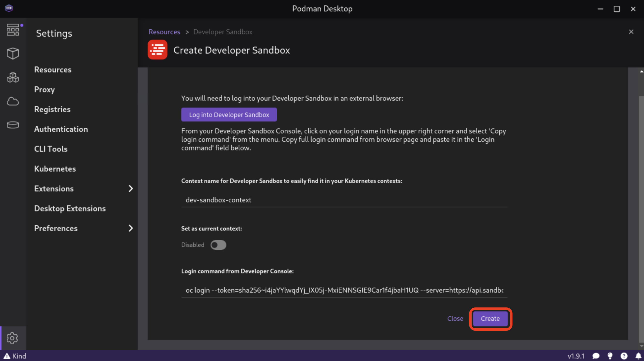Image resolution: width=644 pixels, height=361 pixels.
Task: Open Proxy settings section
Action: click(45, 89)
